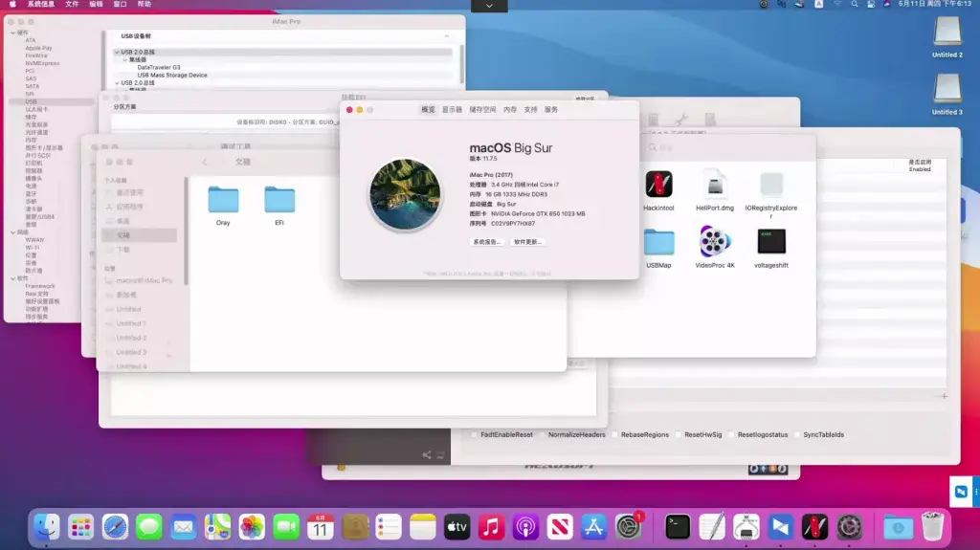The width and height of the screenshot is (980, 550).
Task: Click the Spotlight search icon in menu bar
Action: coord(855,5)
